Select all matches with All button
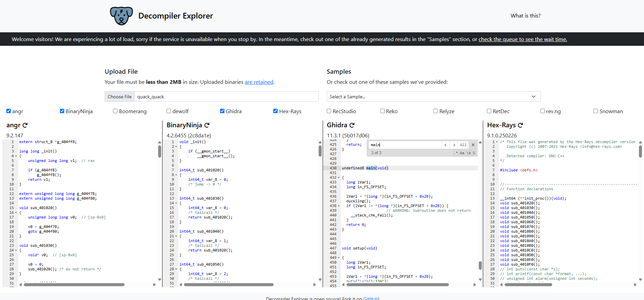The width and height of the screenshot is (644, 300). [x=463, y=145]
